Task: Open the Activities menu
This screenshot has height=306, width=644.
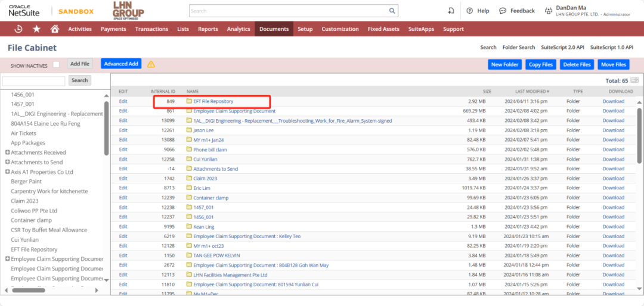Action: (x=80, y=29)
